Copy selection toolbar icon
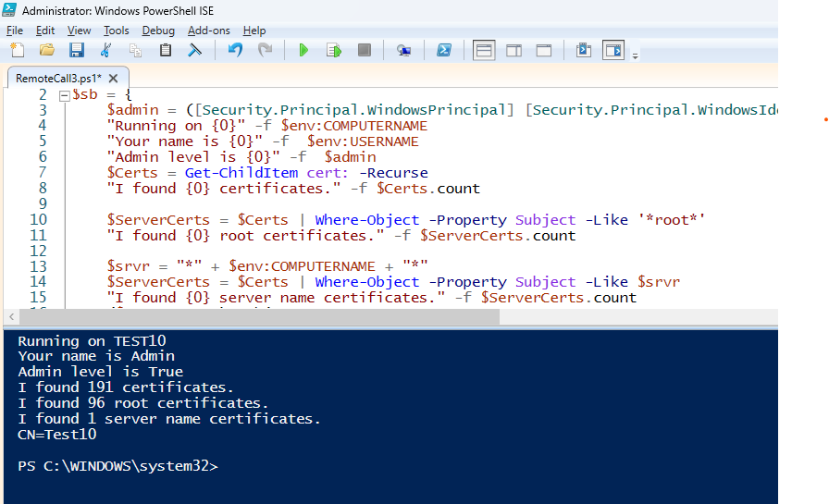Viewport: 829px width, 504px height. pos(135,50)
